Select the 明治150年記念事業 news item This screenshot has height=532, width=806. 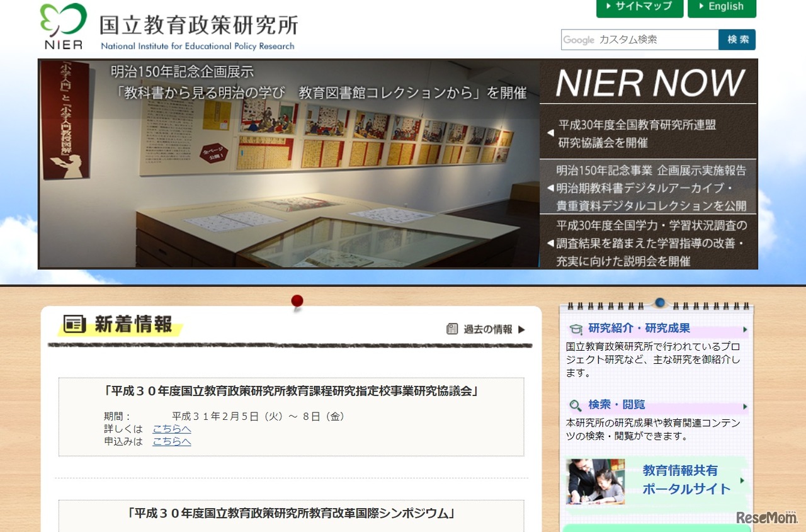point(651,188)
